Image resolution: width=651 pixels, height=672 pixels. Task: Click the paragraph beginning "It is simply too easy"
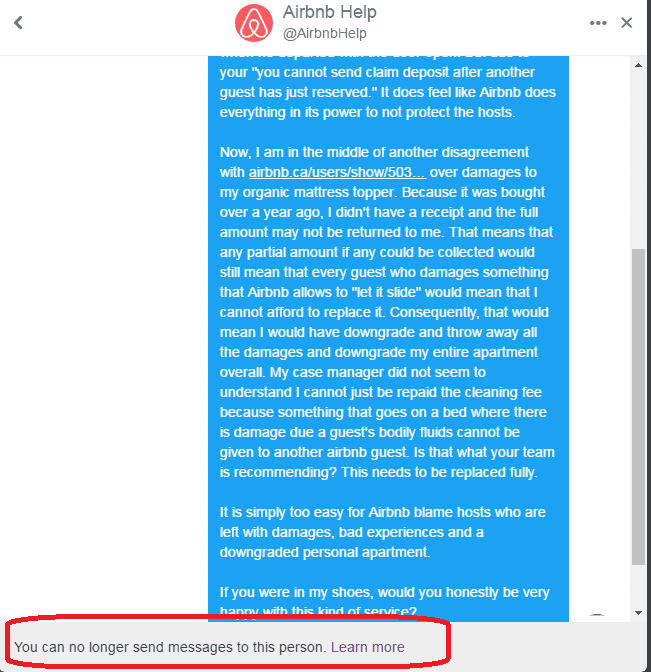click(383, 532)
